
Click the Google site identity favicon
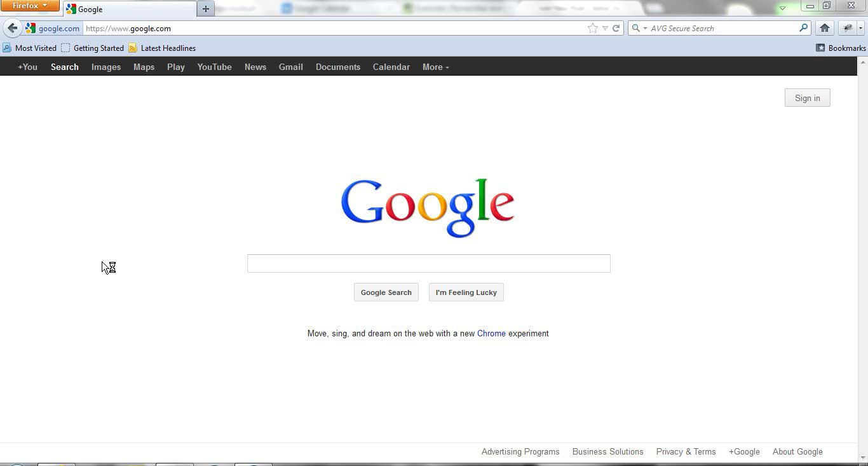[31, 28]
